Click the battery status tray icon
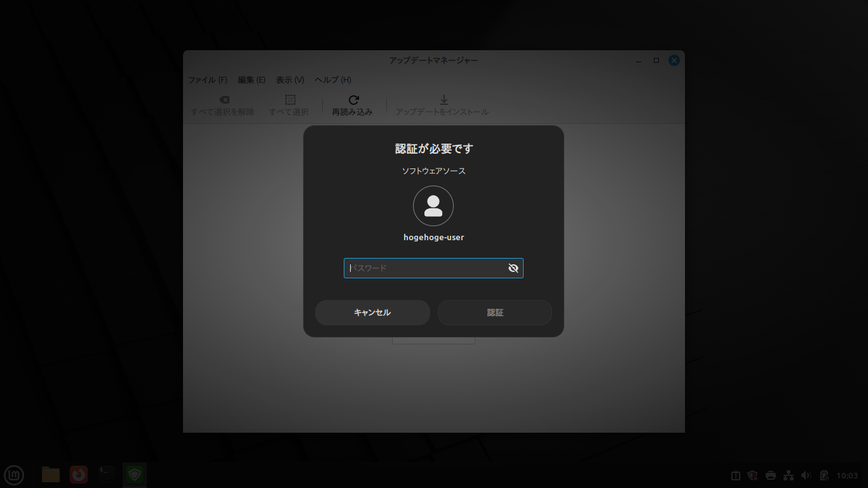The image size is (868, 488). [824, 475]
